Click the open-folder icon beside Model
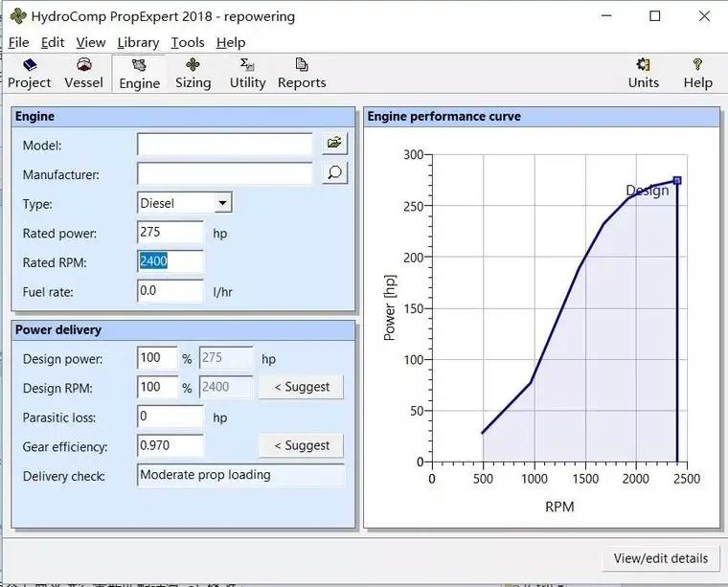728x587 pixels. click(x=334, y=143)
